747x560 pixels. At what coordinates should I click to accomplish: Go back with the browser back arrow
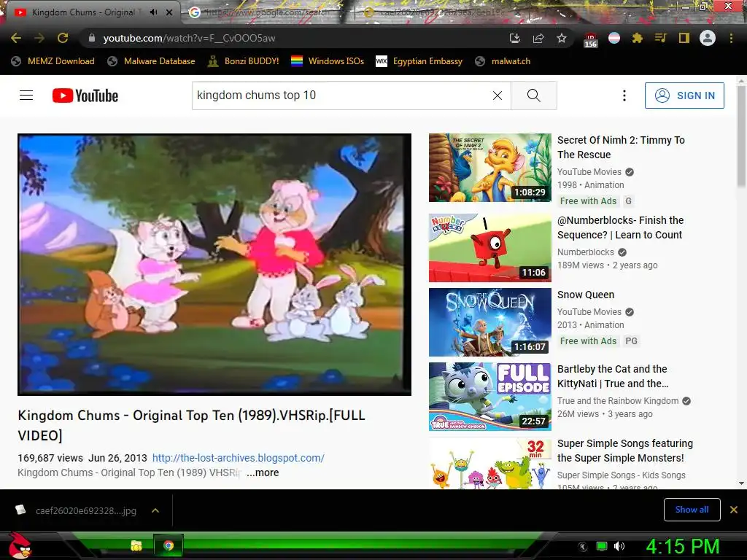pyautogui.click(x=16, y=38)
